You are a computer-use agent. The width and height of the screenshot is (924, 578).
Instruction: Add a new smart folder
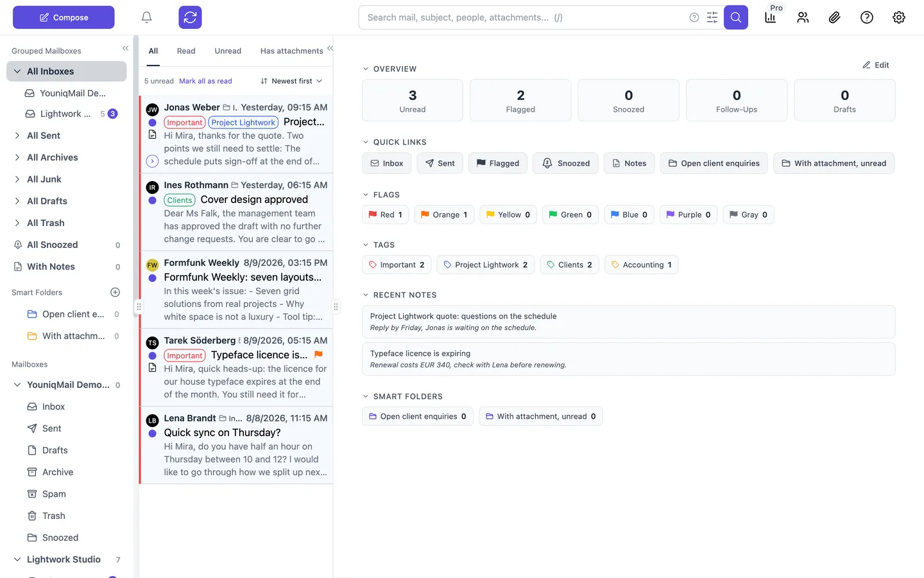click(116, 292)
